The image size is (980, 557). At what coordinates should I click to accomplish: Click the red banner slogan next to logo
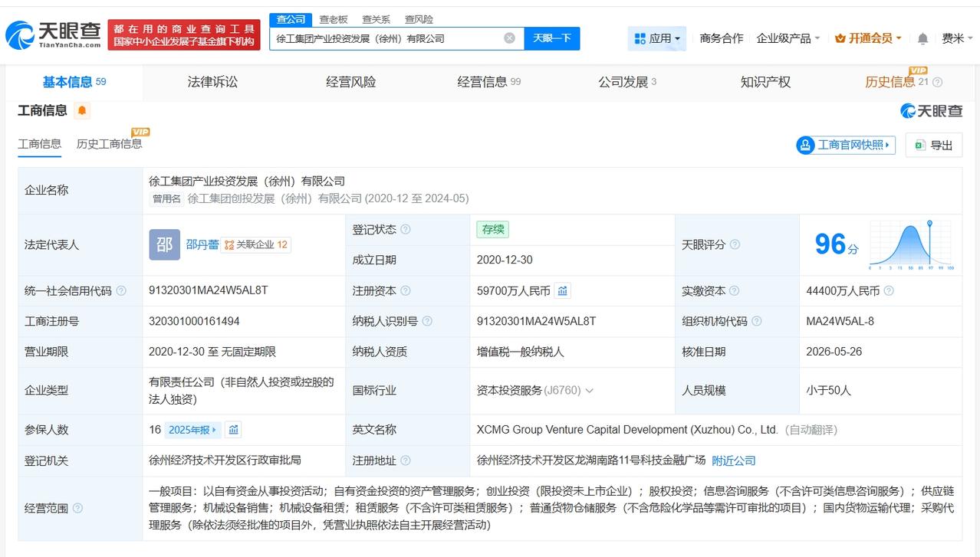coord(184,34)
